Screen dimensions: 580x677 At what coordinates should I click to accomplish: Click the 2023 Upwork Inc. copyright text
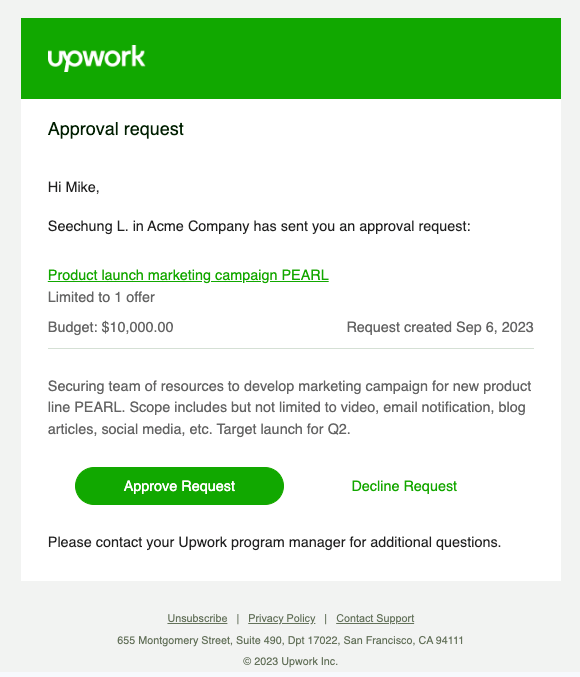click(290, 661)
